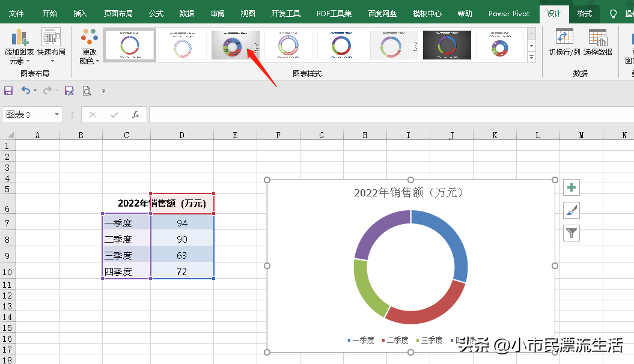The image size is (634, 364).
Task: Open the Undo history dropdown arrow
Action: point(35,91)
